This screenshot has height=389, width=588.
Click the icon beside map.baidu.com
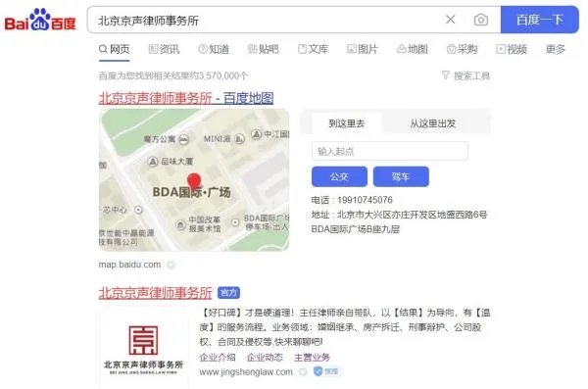coord(171,265)
